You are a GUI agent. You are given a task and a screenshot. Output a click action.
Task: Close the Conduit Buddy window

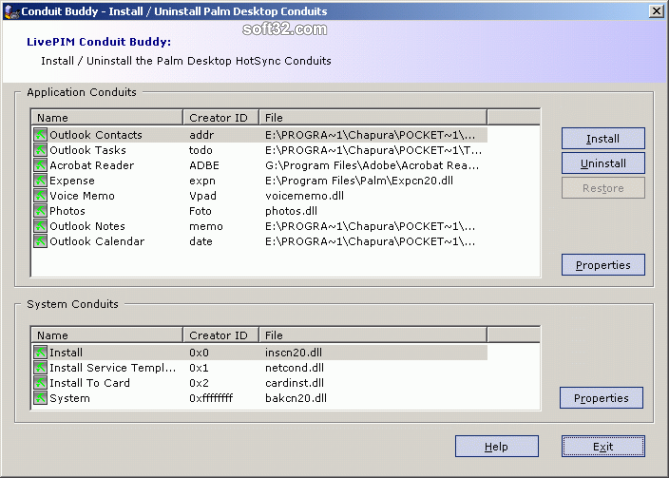click(x=656, y=11)
